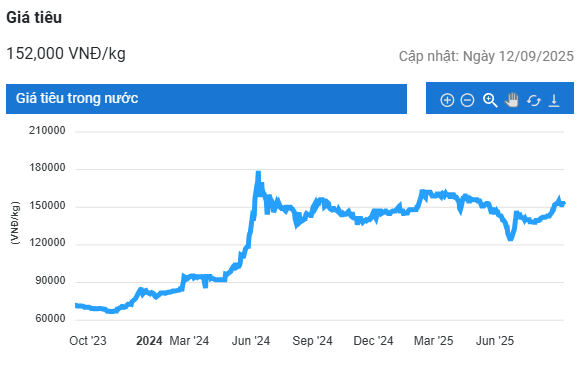Click the Oct '23 x-axis label
The image size is (583, 365).
point(88,340)
